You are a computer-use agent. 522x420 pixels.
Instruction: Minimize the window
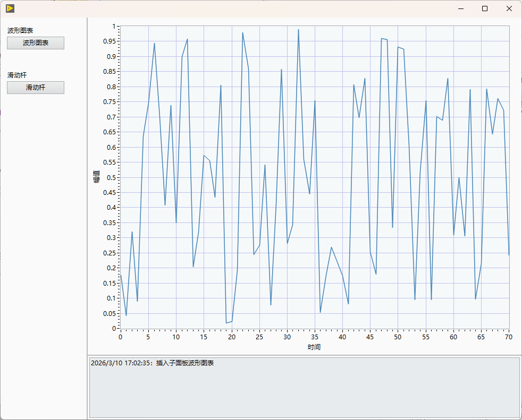tap(461, 8)
